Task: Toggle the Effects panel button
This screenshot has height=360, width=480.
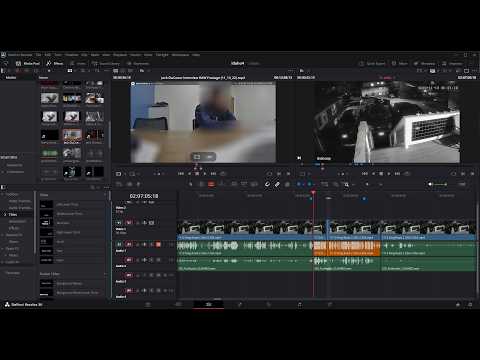Action: [x=55, y=63]
